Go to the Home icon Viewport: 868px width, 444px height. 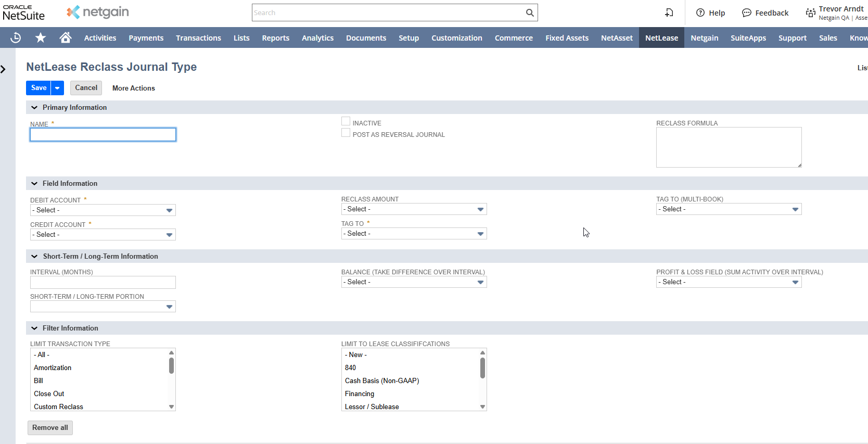[65, 37]
